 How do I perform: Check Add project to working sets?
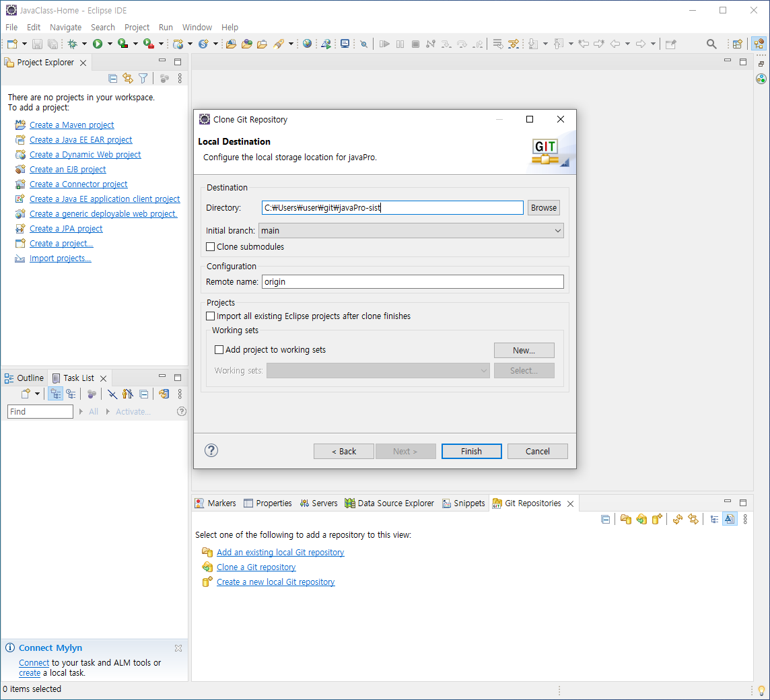(x=219, y=350)
